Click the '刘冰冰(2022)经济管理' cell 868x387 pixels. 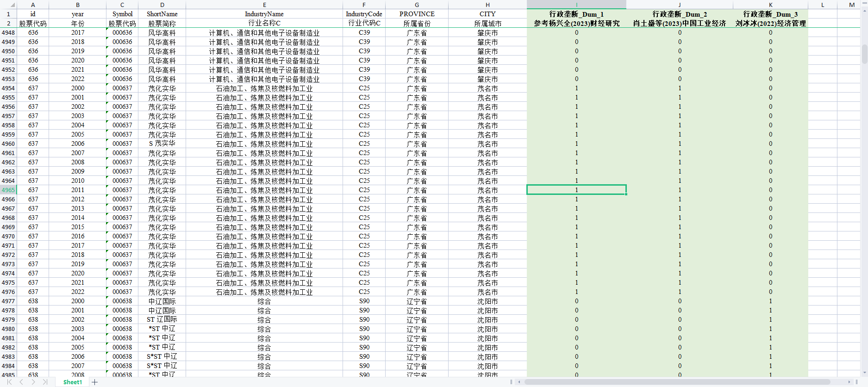pyautogui.click(x=771, y=23)
